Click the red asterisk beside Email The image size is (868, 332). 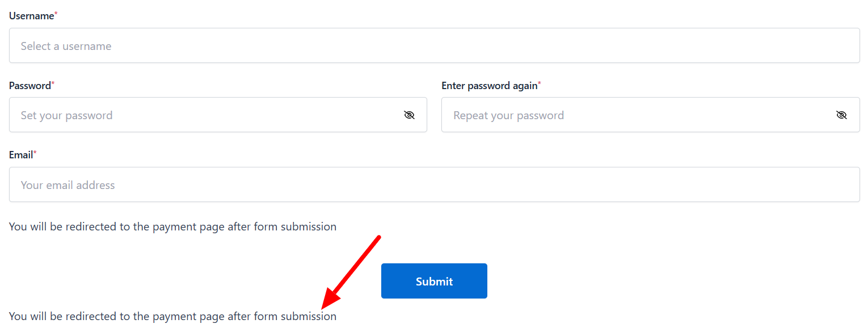click(35, 154)
